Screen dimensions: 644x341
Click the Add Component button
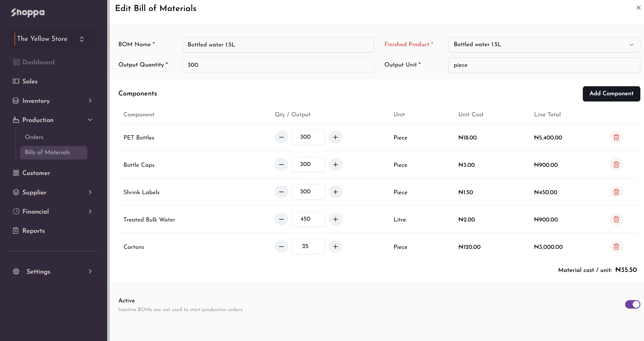pos(611,94)
